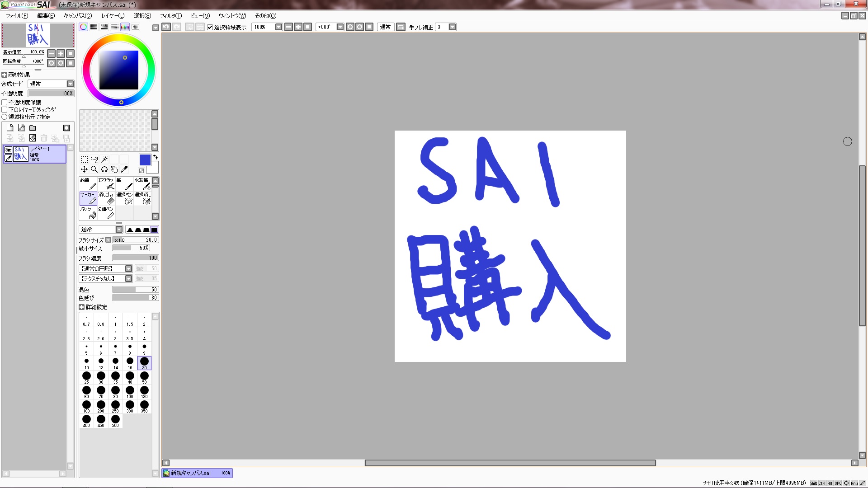The height and width of the screenshot is (488, 868).
Task: Toggle the HSV slider panel
Action: point(104,27)
